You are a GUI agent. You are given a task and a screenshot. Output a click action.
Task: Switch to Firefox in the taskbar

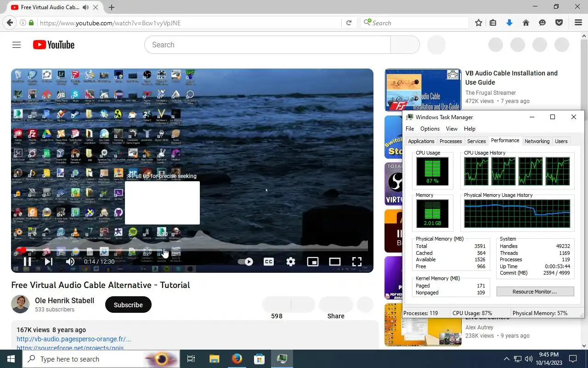pyautogui.click(x=237, y=359)
